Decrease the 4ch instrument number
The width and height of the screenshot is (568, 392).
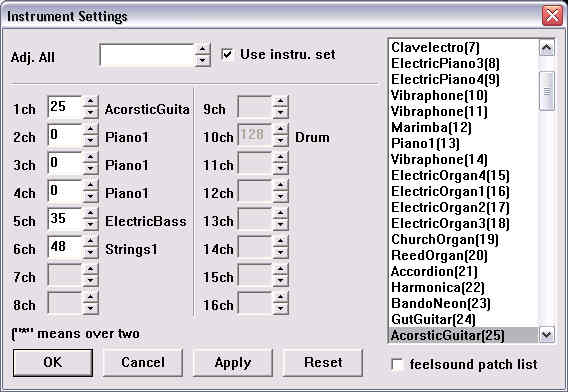coord(91,196)
